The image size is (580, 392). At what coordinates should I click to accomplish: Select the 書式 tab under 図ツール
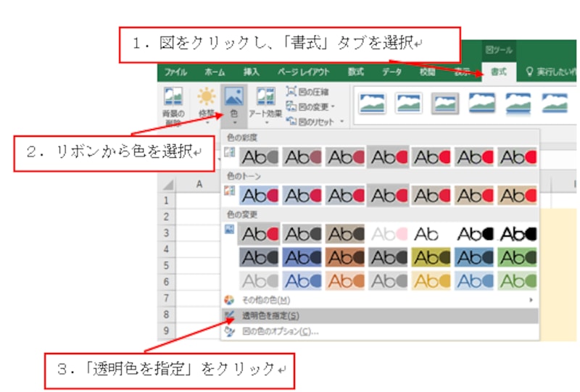pyautogui.click(x=499, y=72)
